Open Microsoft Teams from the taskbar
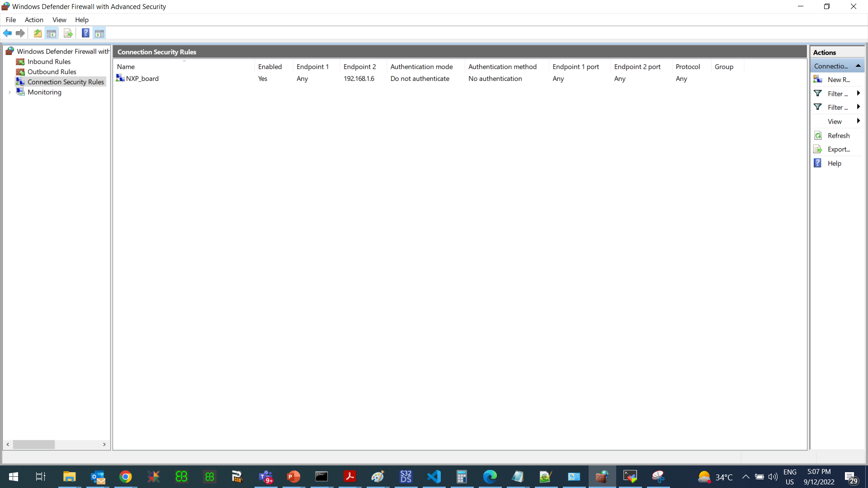868x488 pixels. pos(266,477)
